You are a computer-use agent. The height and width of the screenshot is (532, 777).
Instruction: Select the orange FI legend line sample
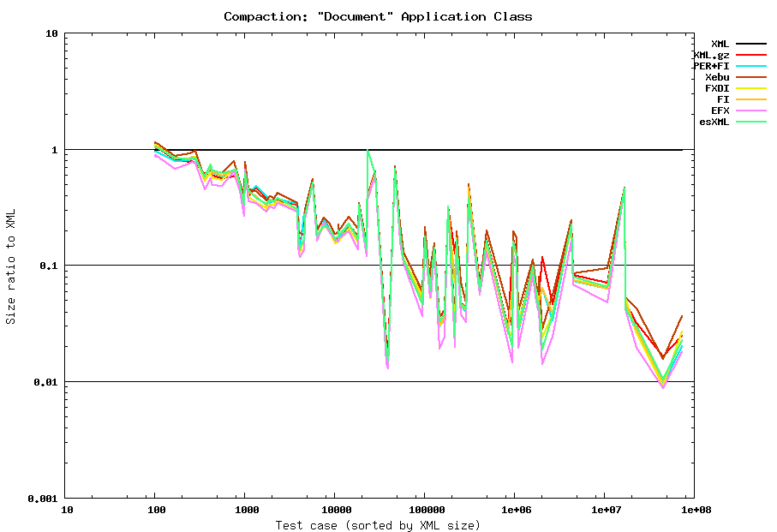(x=750, y=99)
